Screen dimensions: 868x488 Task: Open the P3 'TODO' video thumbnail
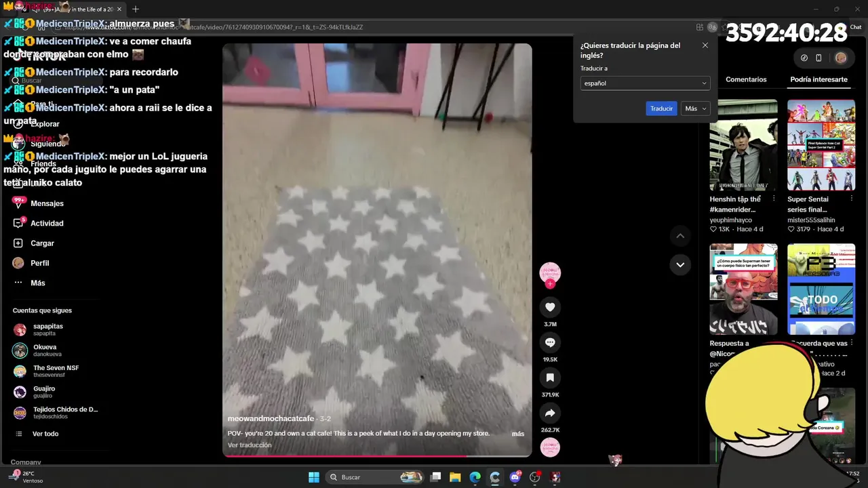tap(821, 289)
